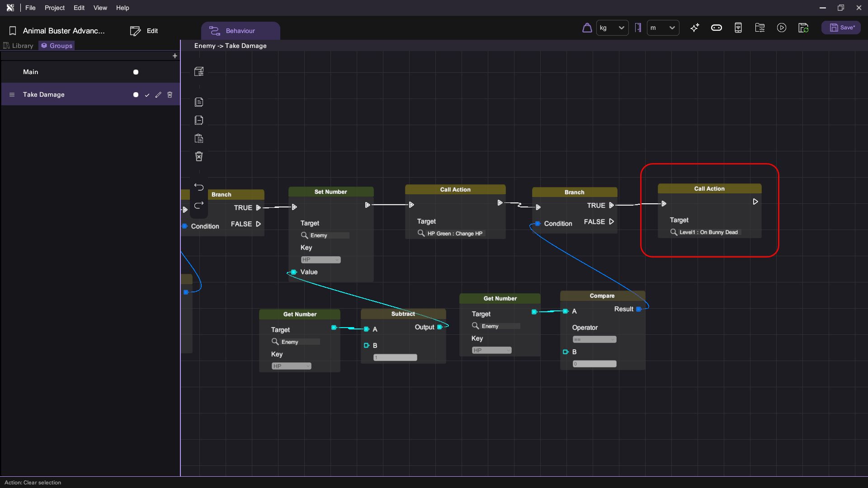Switch to the Library tab
The width and height of the screenshot is (868, 488).
click(x=19, y=46)
